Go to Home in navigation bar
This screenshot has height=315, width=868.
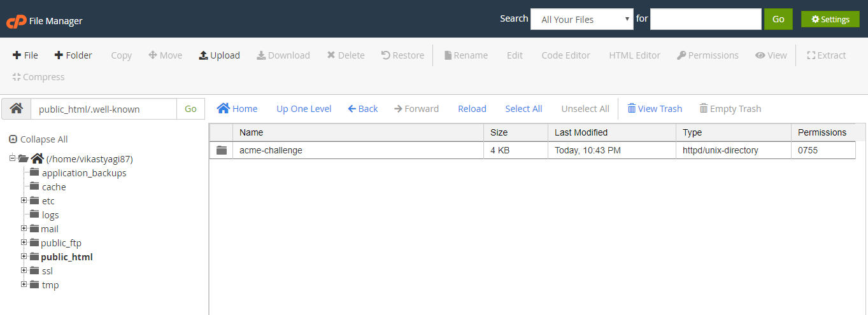coord(238,109)
